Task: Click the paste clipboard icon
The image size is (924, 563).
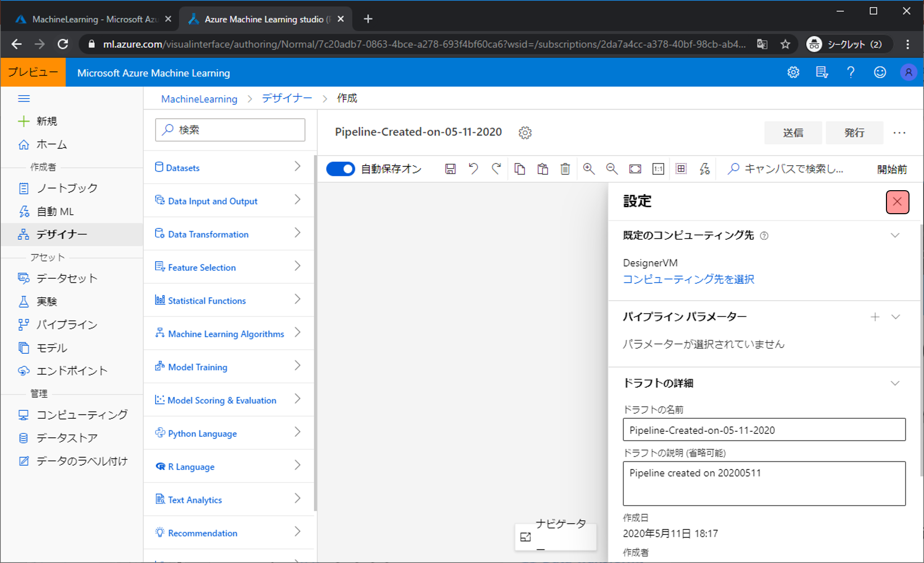Action: 543,169
